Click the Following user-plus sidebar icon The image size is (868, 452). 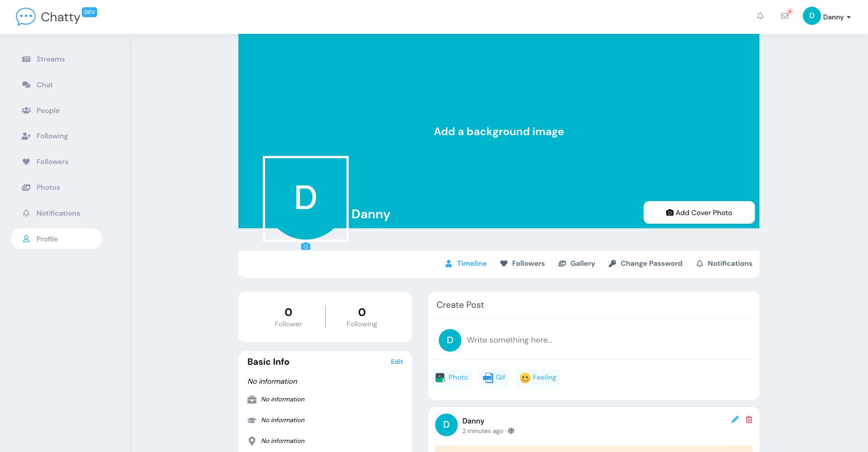[x=26, y=136]
